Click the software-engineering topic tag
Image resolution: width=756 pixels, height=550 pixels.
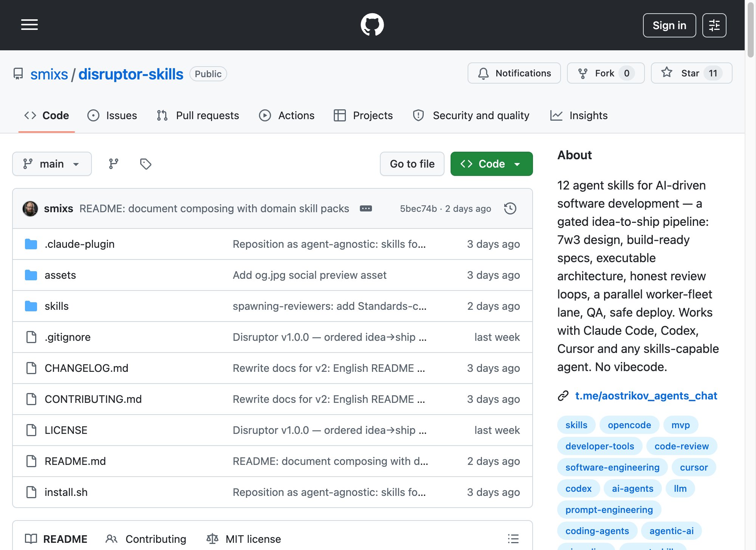(x=612, y=467)
